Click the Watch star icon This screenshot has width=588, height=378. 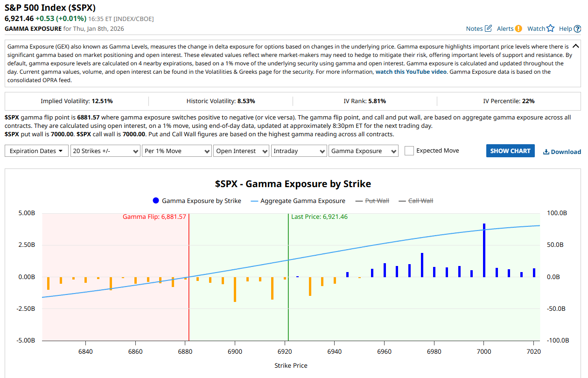pos(549,28)
